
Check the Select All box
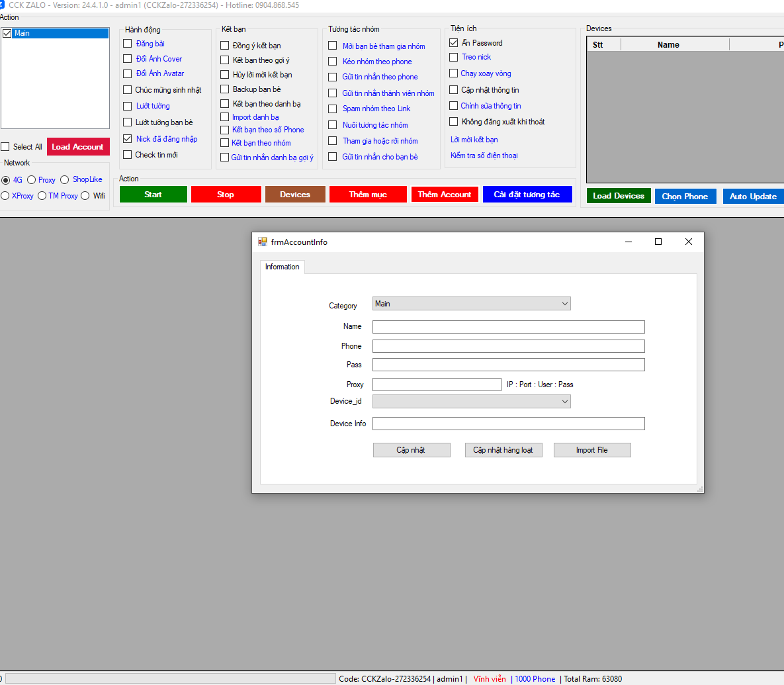click(5, 146)
